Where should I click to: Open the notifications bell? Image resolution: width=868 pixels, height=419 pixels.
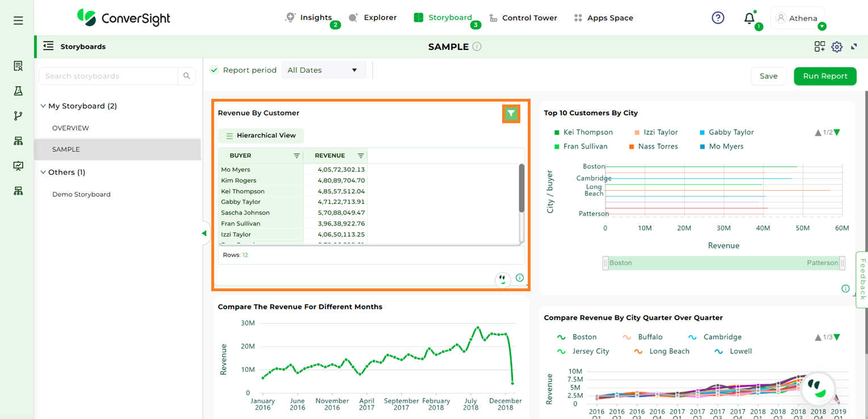(749, 18)
